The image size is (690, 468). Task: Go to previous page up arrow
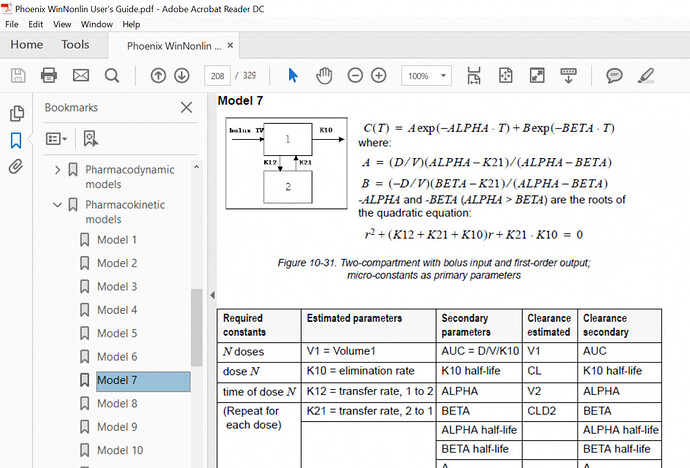tap(158, 76)
